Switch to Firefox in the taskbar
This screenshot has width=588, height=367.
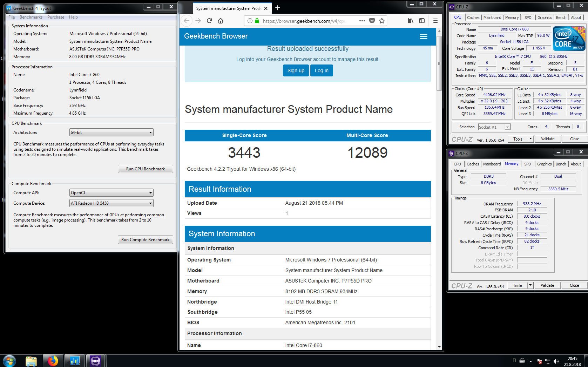[53, 361]
